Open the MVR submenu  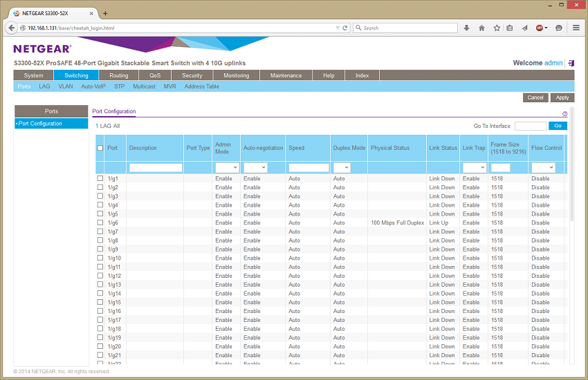pos(169,86)
